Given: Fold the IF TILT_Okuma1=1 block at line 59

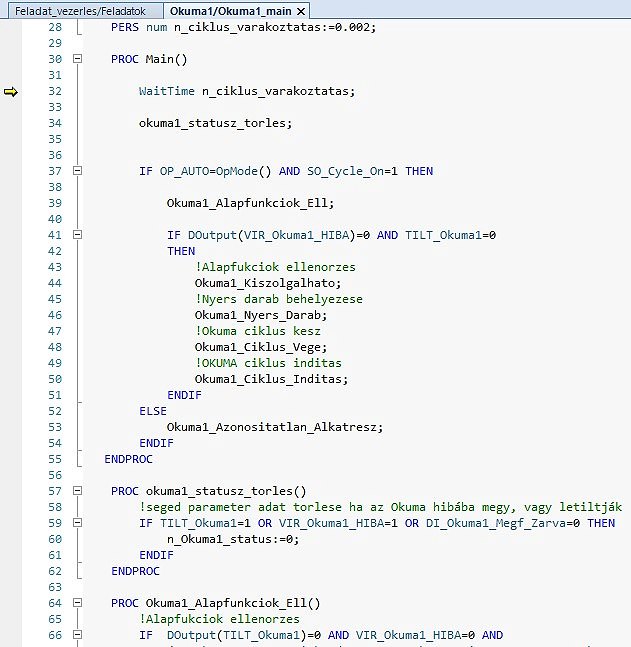Looking at the screenshot, I should (77, 523).
